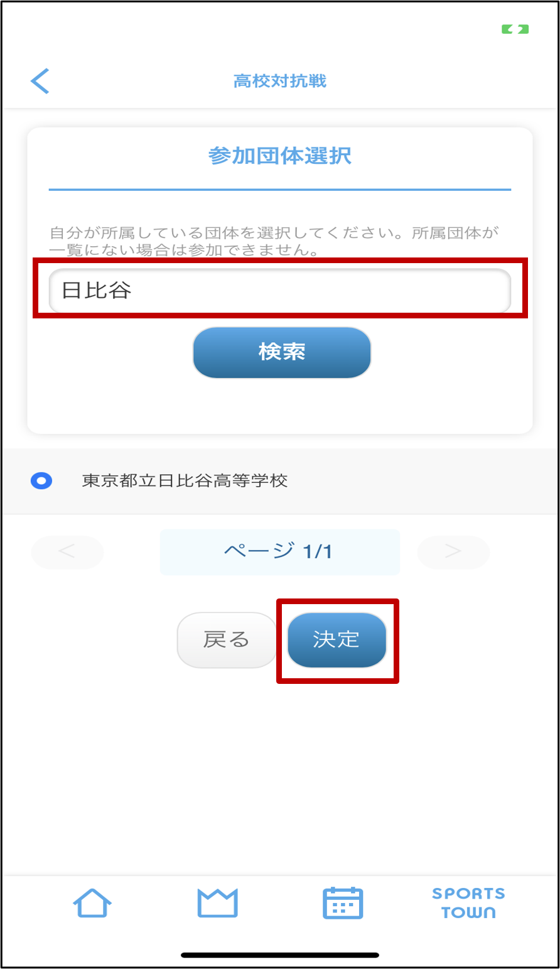
Task: Open the crown ranking icon tab
Action: (217, 903)
